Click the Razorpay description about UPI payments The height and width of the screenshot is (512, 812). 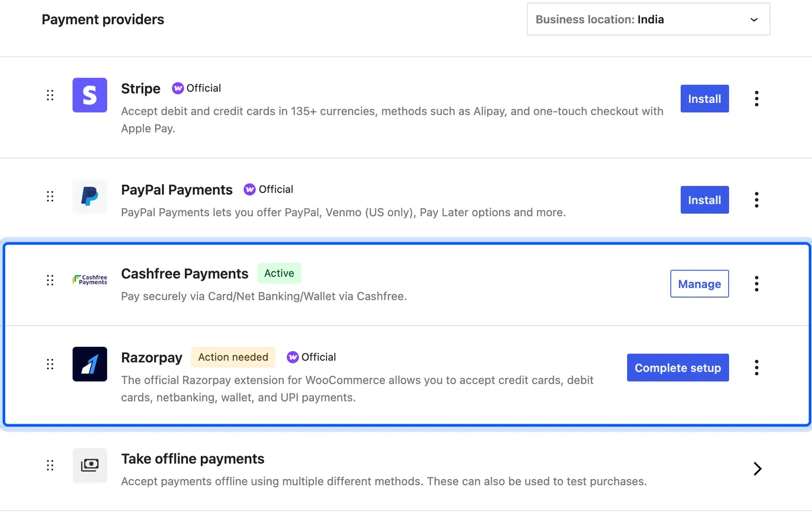pos(357,389)
